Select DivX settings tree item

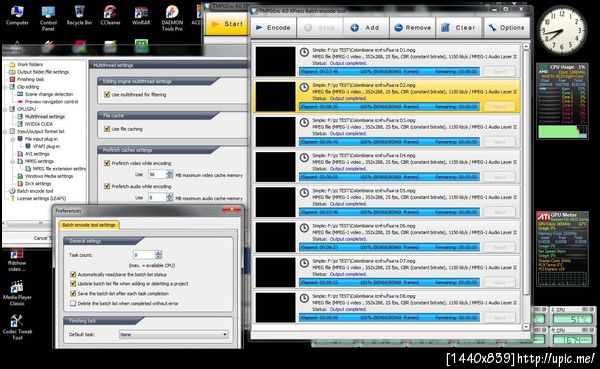pos(38,184)
